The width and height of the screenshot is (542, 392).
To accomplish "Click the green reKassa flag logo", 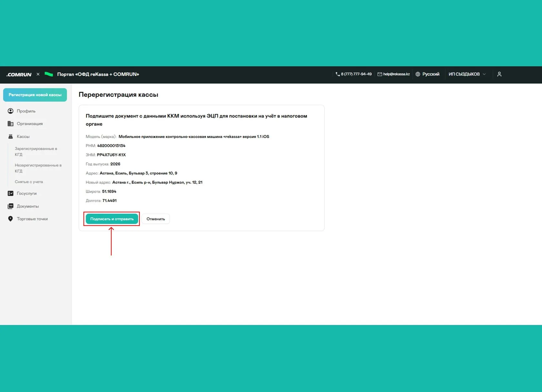I will pyautogui.click(x=49, y=74).
